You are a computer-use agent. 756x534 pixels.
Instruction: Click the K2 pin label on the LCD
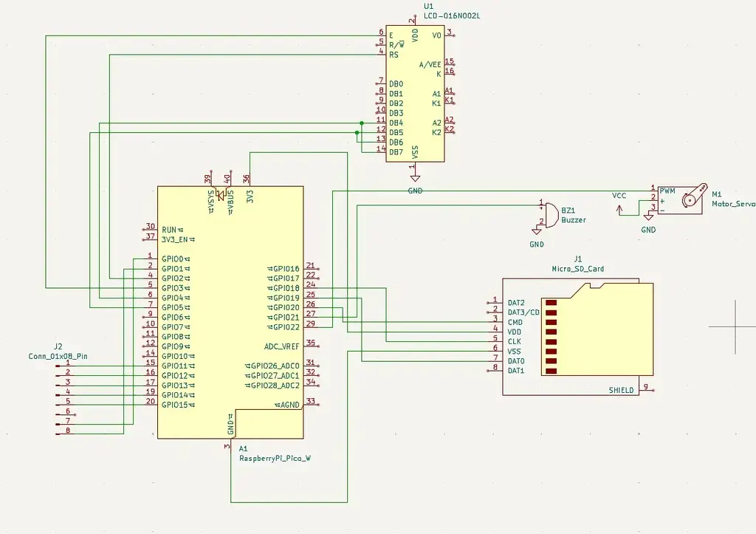coord(436,133)
